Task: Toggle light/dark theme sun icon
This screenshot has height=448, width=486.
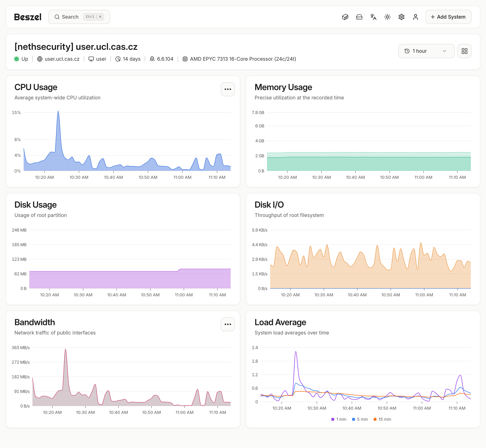Action: pyautogui.click(x=387, y=17)
